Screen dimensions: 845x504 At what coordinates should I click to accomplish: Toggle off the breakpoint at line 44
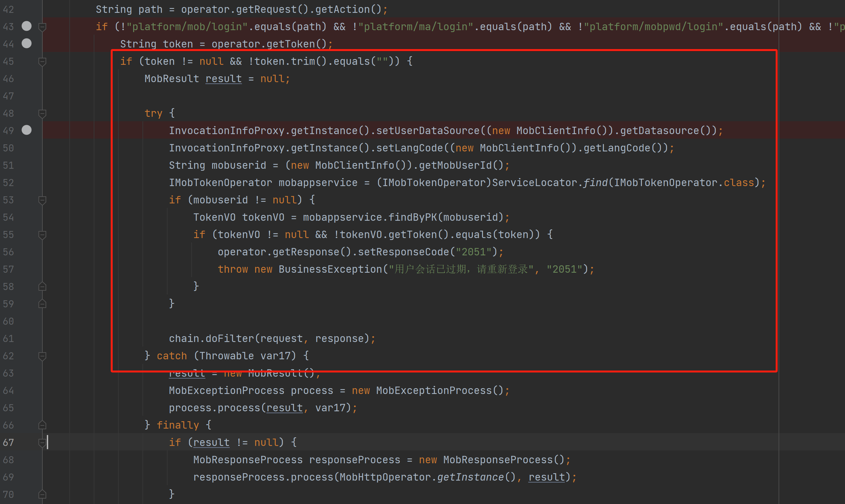coord(27,44)
